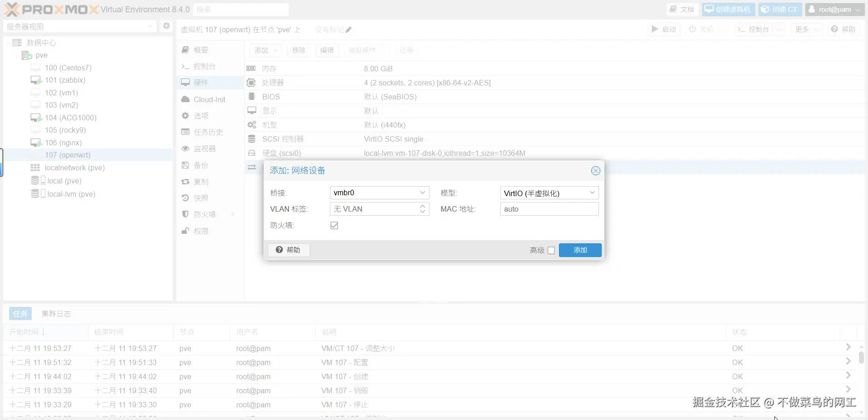Click the MAC 地址 input field
This screenshot has width=868, height=420.
[x=549, y=209]
